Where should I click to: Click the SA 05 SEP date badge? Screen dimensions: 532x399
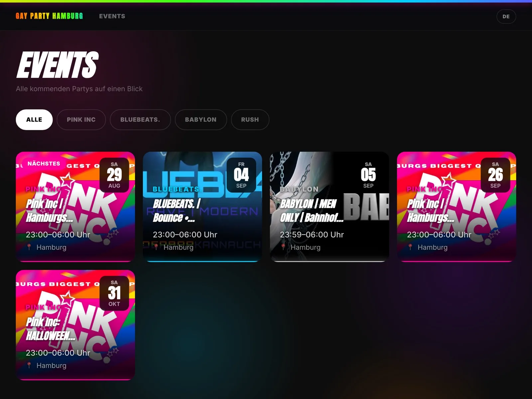[x=368, y=175]
